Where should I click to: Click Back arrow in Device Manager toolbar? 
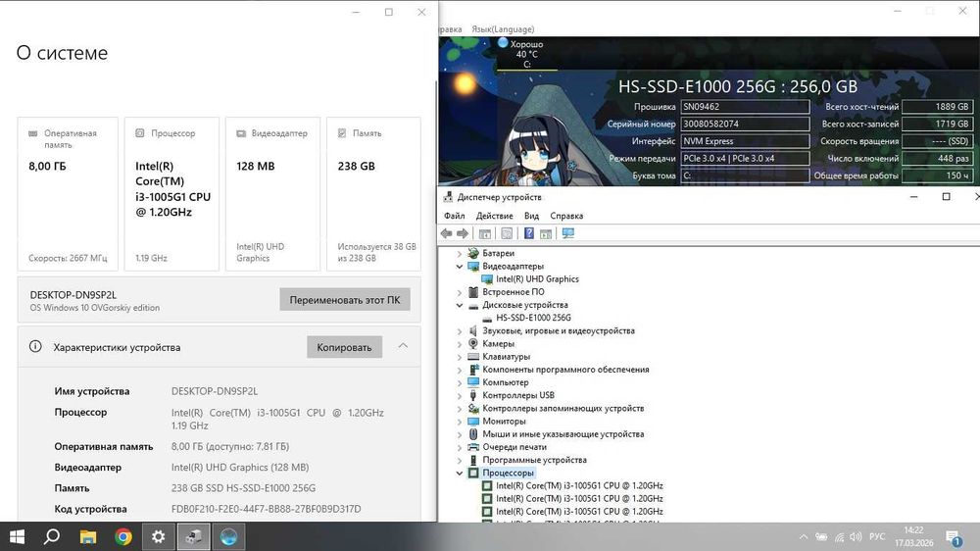coord(446,233)
